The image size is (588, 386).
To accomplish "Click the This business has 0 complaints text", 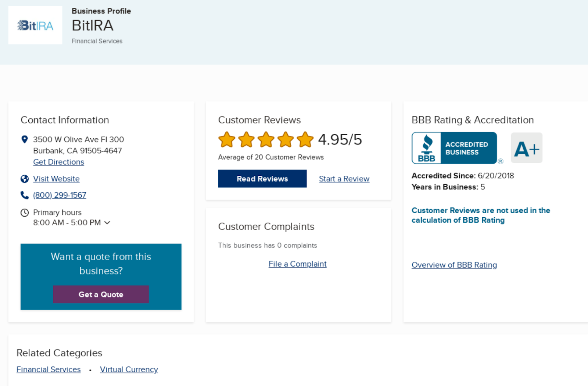I will pos(268,246).
